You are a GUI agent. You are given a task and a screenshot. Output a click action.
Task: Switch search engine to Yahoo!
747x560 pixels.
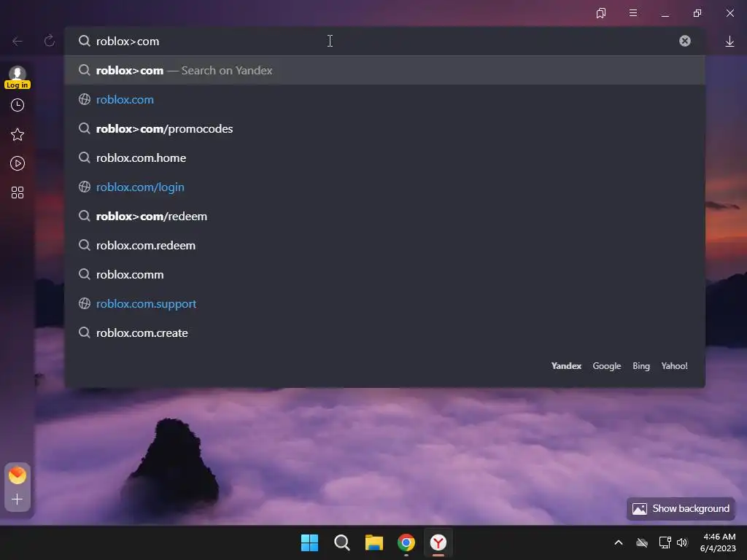point(674,366)
